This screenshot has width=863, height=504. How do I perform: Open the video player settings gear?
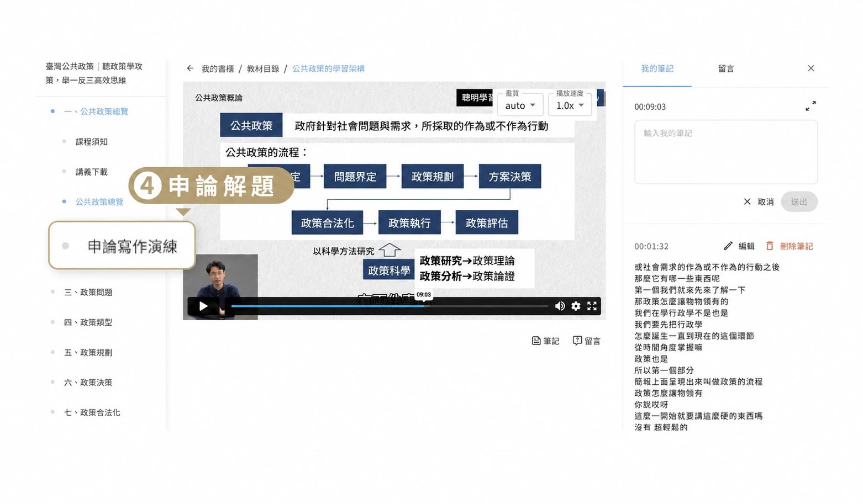point(576,306)
